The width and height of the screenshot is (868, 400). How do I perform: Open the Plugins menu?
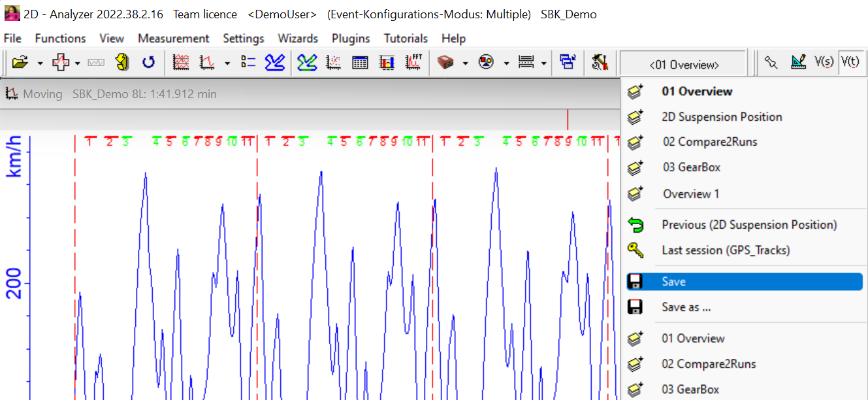(350, 39)
